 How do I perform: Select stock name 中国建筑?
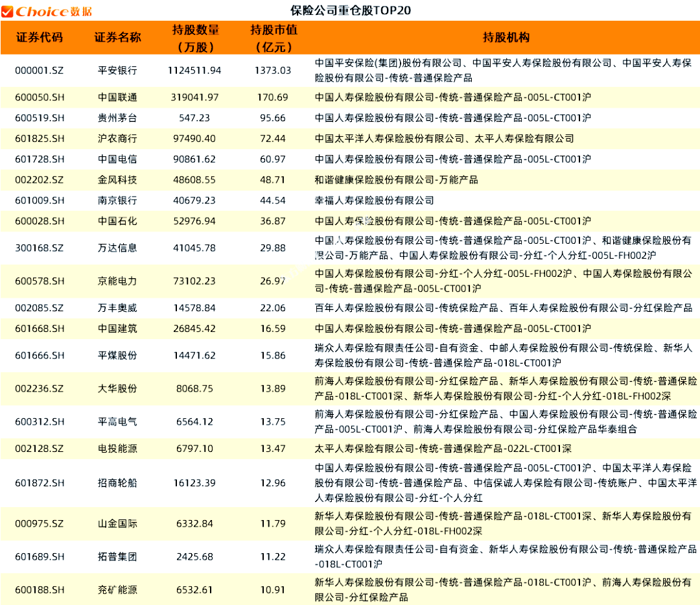click(x=117, y=329)
